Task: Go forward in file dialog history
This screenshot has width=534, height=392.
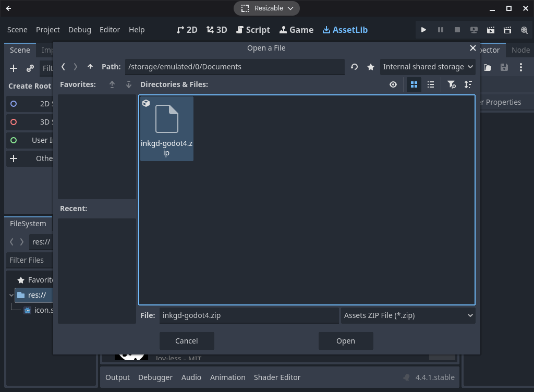Action: (x=75, y=67)
